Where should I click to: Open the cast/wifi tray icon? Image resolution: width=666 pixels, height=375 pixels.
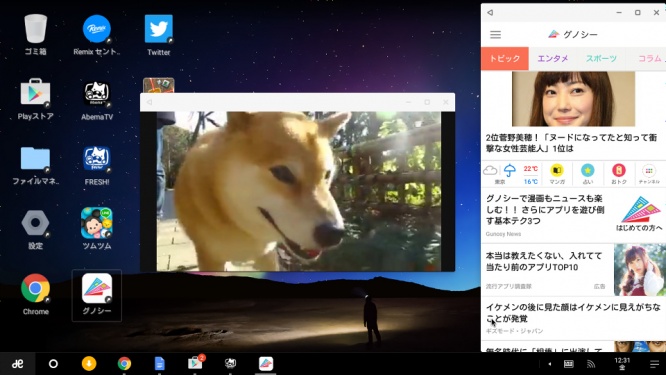pyautogui.click(x=591, y=364)
